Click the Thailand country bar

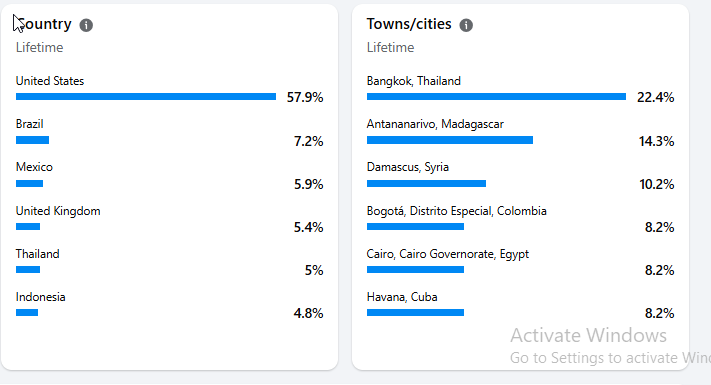28,270
